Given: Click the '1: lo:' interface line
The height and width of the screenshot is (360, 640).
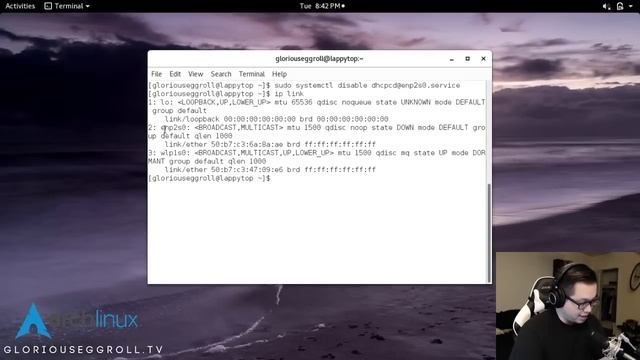Looking at the screenshot, I should [317, 102].
